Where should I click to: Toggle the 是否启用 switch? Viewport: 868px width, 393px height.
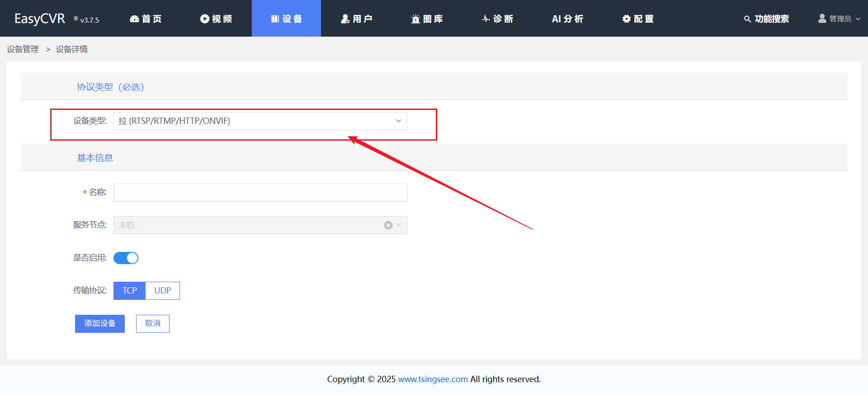(126, 258)
